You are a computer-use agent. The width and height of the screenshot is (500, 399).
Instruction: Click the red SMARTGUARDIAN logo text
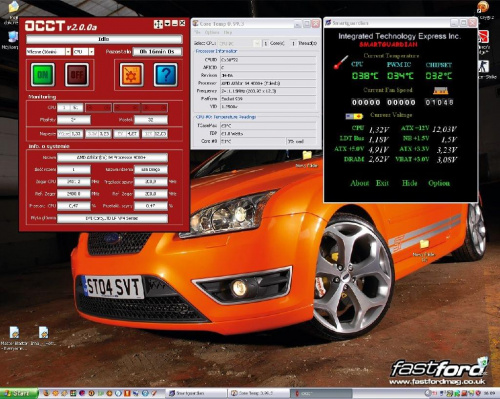[388, 44]
